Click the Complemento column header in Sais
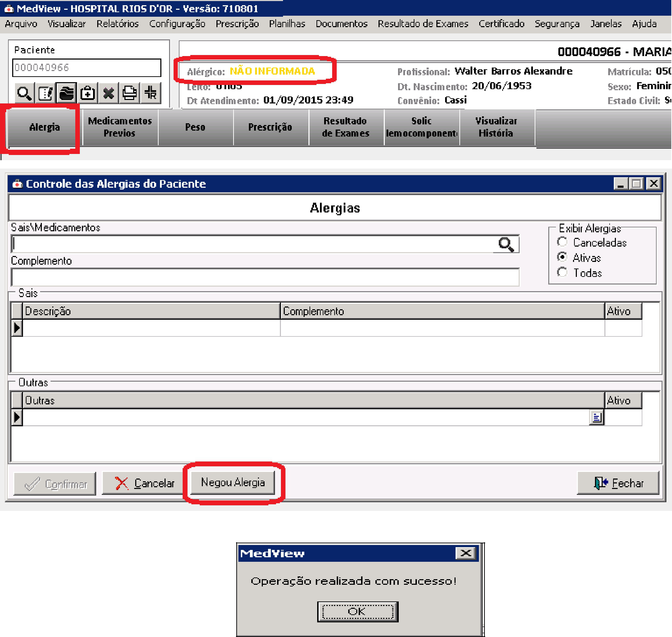Screen dimensions: 672x637 pyautogui.click(x=442, y=311)
